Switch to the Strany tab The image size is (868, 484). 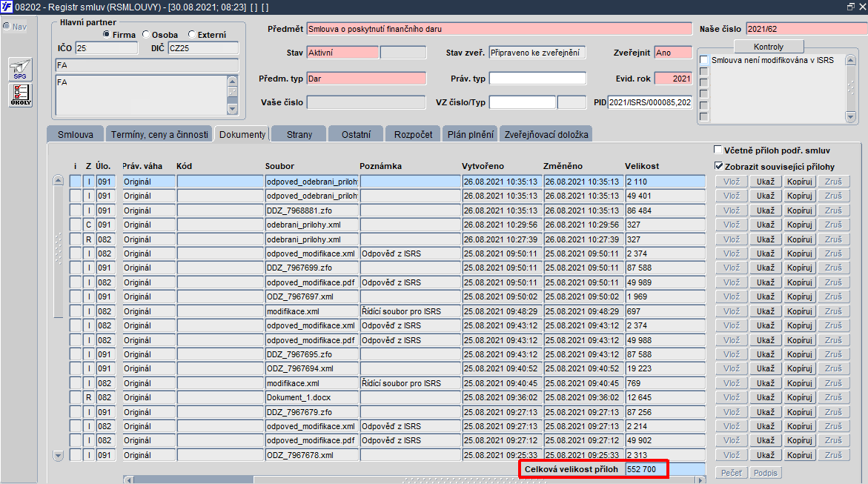coord(299,134)
